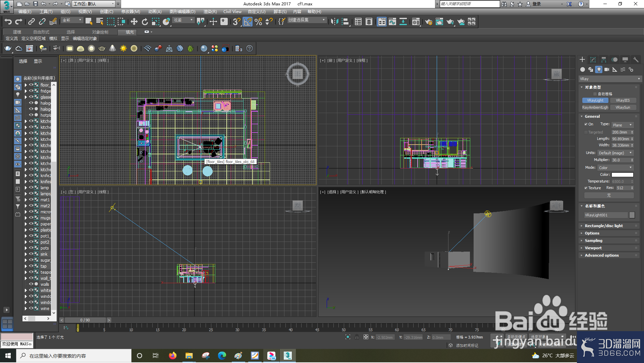644x363 pixels.
Task: Open the Curve Editor icon
Action: pyautogui.click(x=392, y=22)
